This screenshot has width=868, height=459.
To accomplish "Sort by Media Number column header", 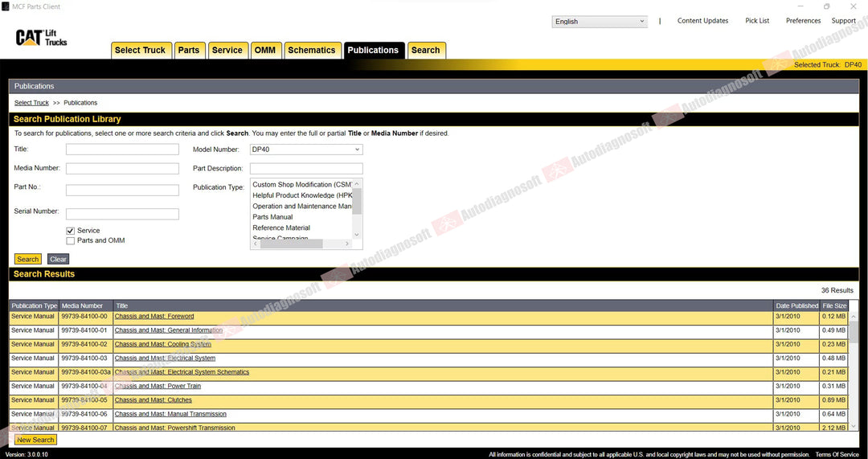I will [86, 305].
